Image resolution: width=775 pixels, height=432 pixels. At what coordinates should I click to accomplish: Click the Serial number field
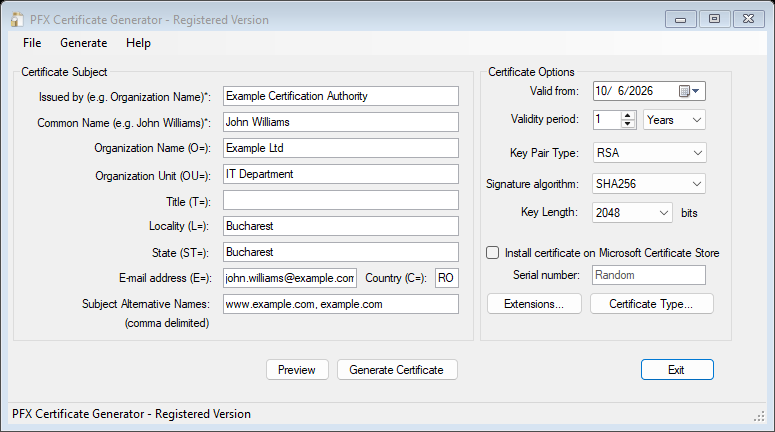(649, 275)
